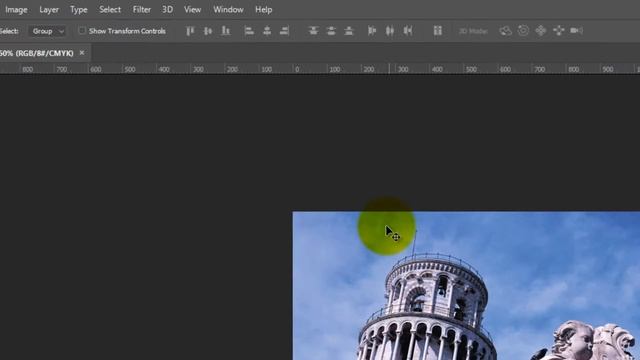This screenshot has width=640, height=360.
Task: Select 3D Slide mode icon
Action: [x=558, y=31]
